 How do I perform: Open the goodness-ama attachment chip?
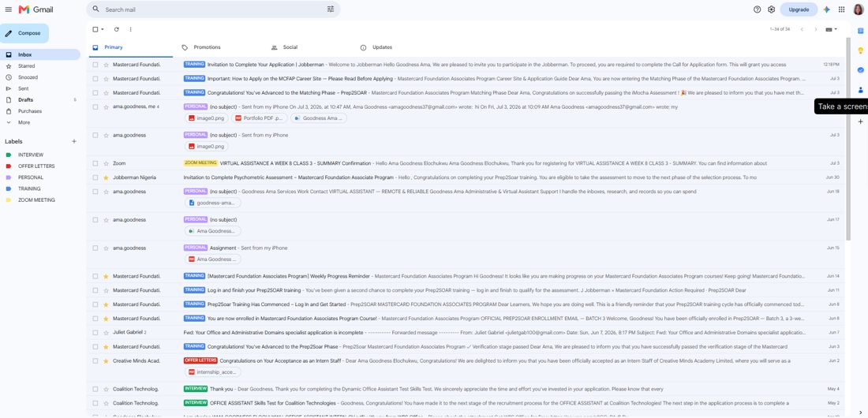pyautogui.click(x=212, y=203)
